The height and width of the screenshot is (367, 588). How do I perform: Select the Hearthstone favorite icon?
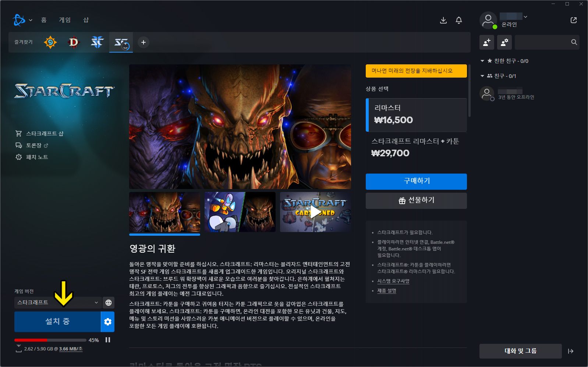tap(50, 42)
